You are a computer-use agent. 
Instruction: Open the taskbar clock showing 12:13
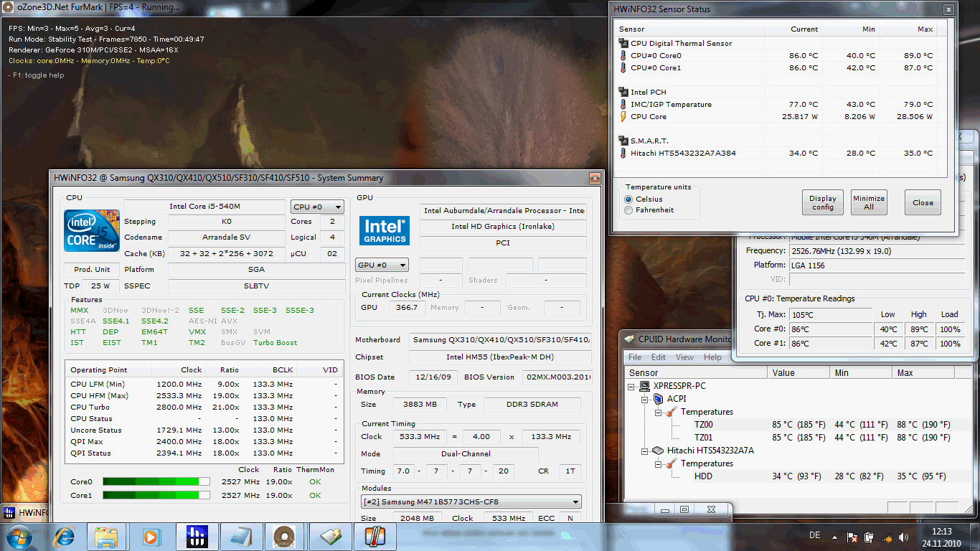point(941,537)
